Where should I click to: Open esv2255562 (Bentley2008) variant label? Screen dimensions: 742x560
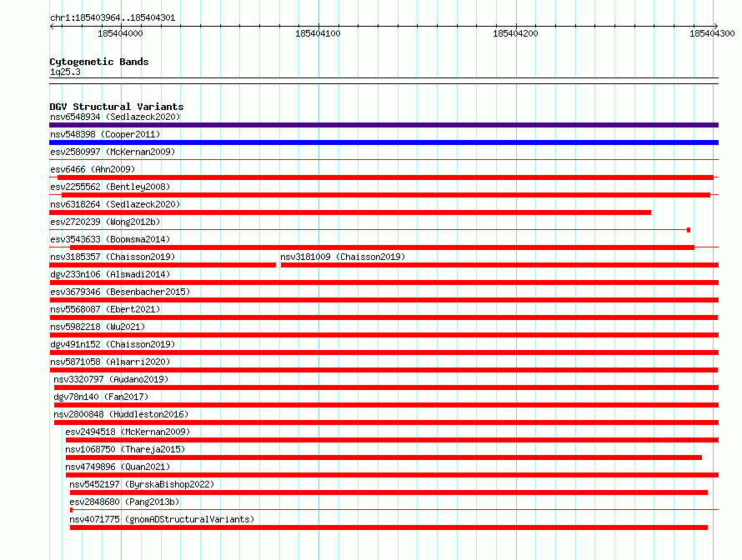tap(110, 187)
